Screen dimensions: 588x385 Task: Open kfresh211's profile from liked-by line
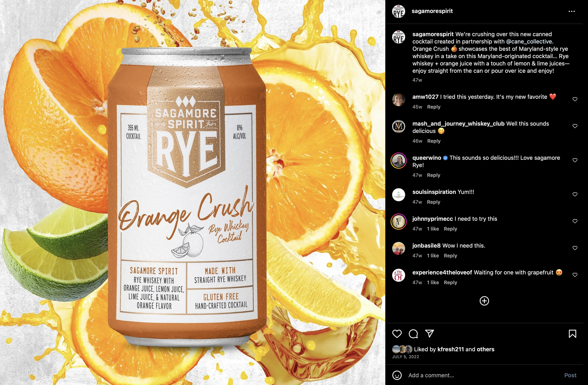(450, 349)
